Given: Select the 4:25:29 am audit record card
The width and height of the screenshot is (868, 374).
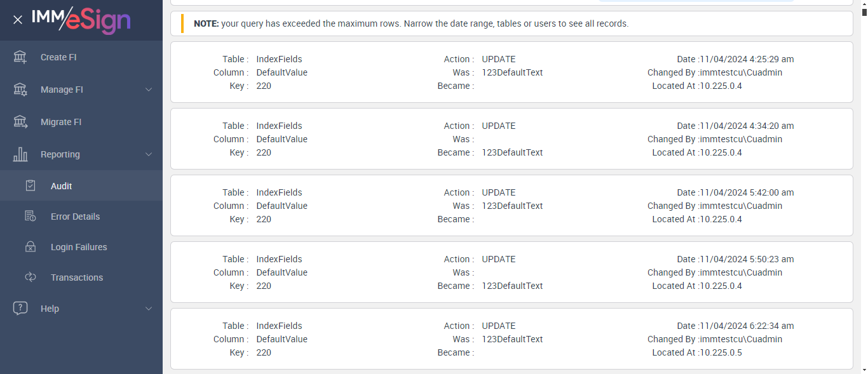Looking at the screenshot, I should point(512,72).
